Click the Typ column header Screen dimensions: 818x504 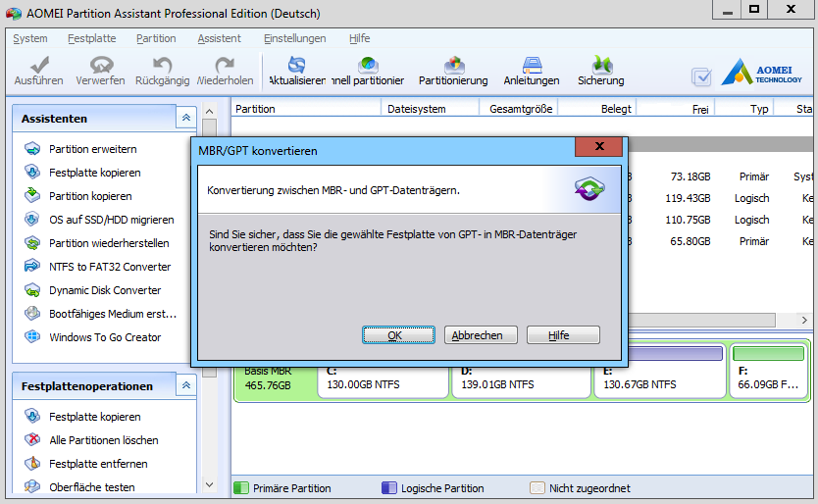(743, 109)
